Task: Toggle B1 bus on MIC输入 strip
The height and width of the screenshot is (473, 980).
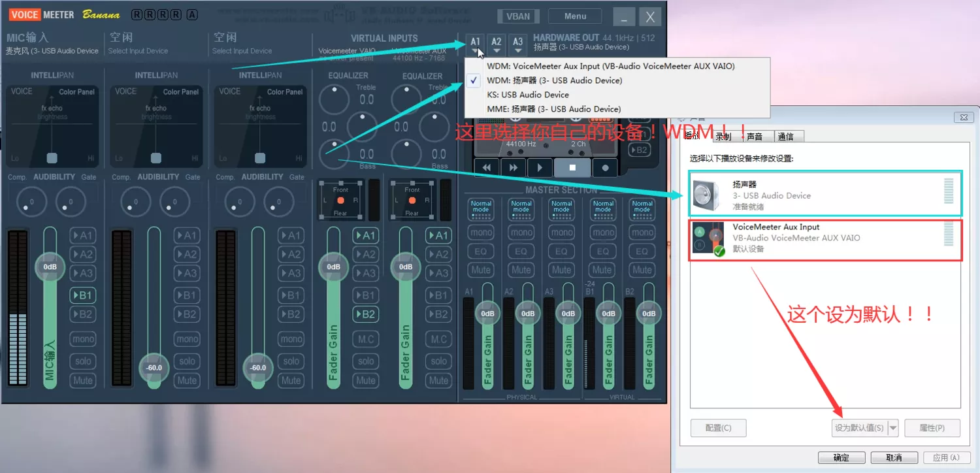Action: (x=83, y=295)
